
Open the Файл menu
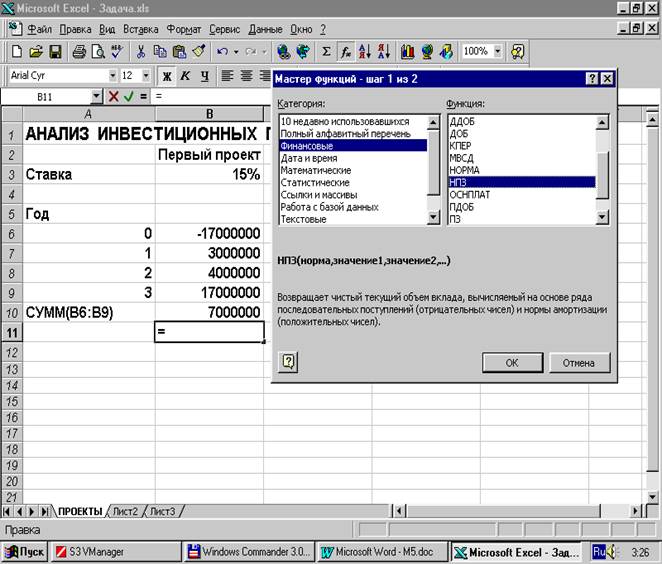[39, 29]
